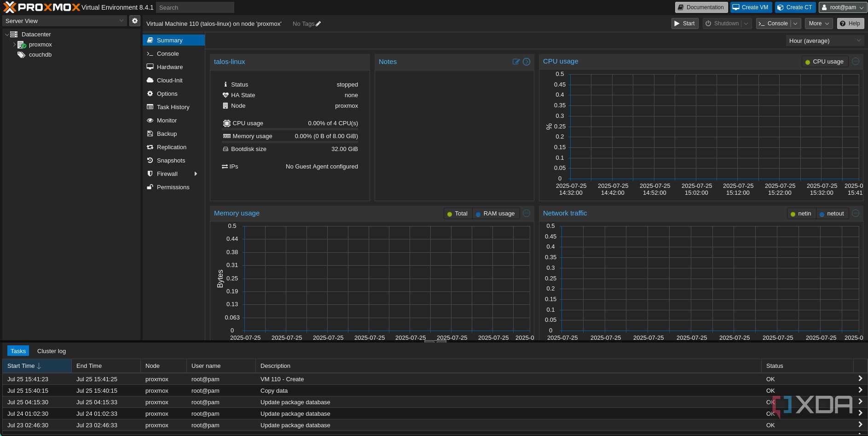
Task: Click the Help button
Action: pyautogui.click(x=851, y=23)
